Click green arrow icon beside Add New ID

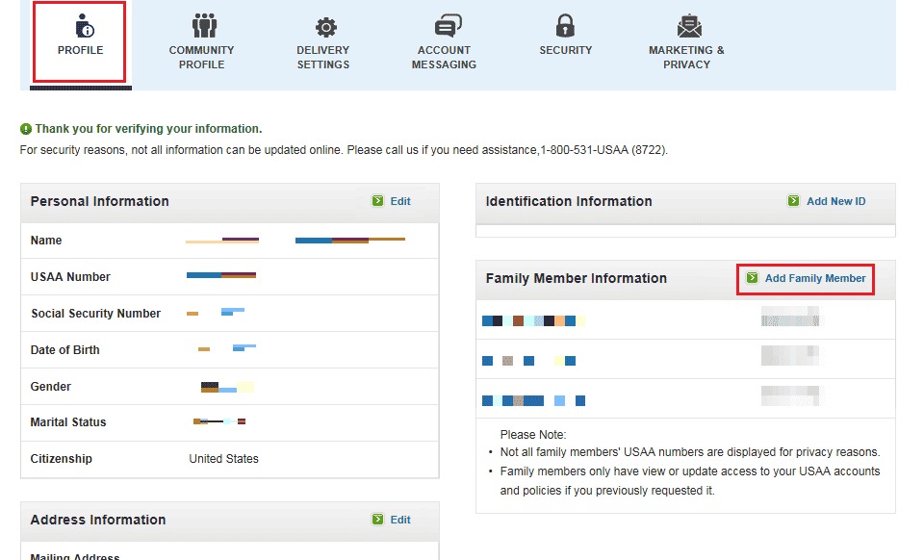coord(793,201)
